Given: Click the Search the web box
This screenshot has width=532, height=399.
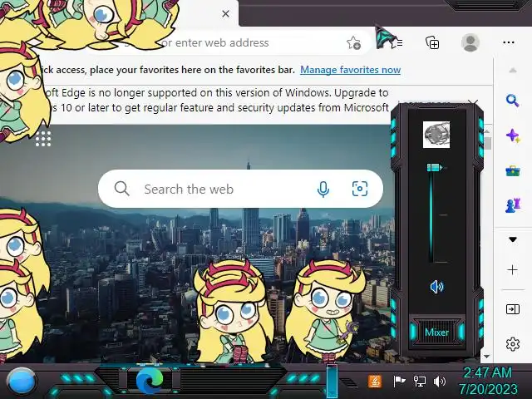Looking at the screenshot, I should (x=240, y=189).
